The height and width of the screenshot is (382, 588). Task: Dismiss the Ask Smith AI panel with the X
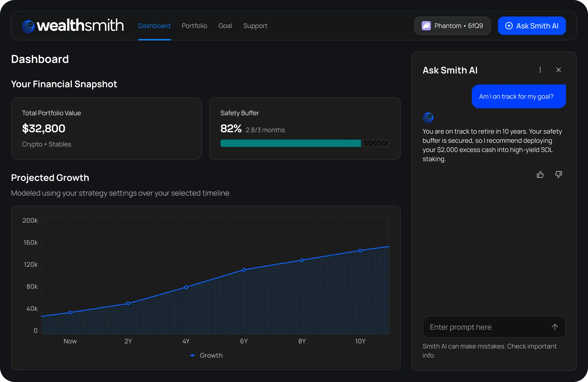559,70
